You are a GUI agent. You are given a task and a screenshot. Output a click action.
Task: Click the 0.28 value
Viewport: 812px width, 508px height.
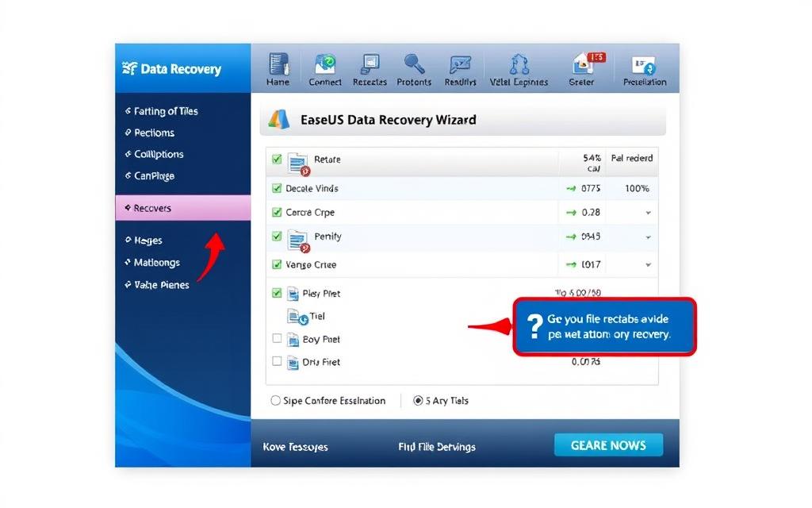click(591, 213)
